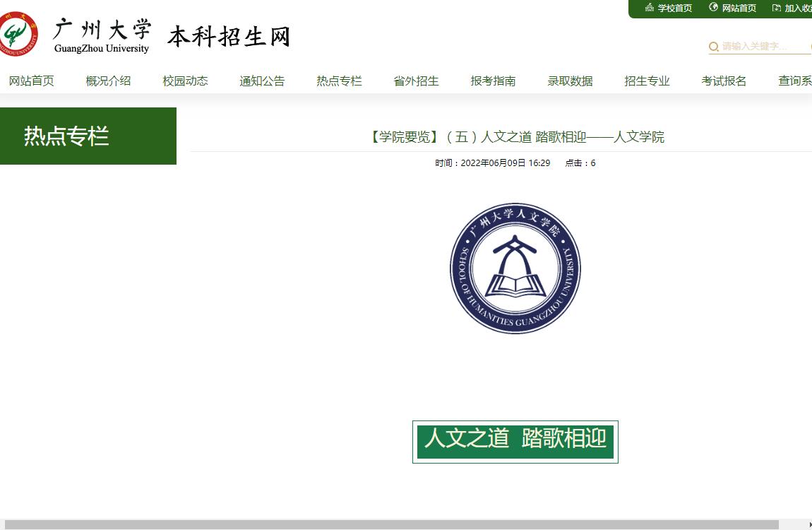
Task: Open the 报考指南 menu item
Action: pyautogui.click(x=493, y=81)
